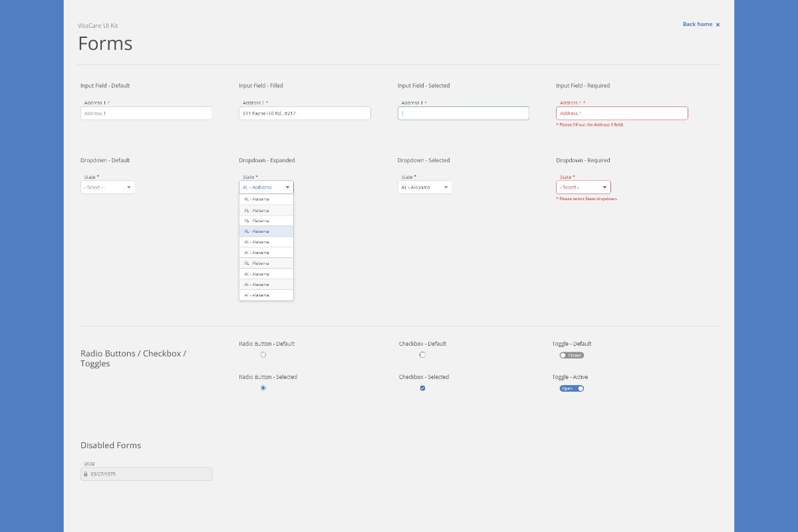798x532 pixels.
Task: Select the default unselected radio button
Action: tap(263, 355)
